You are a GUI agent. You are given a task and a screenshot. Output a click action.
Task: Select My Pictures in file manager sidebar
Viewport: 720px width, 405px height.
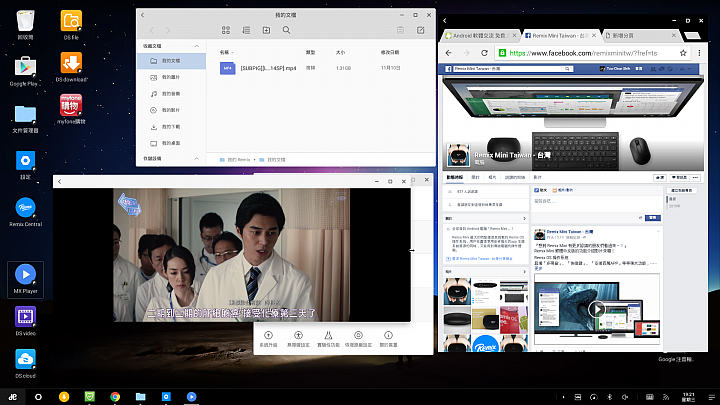(171, 77)
